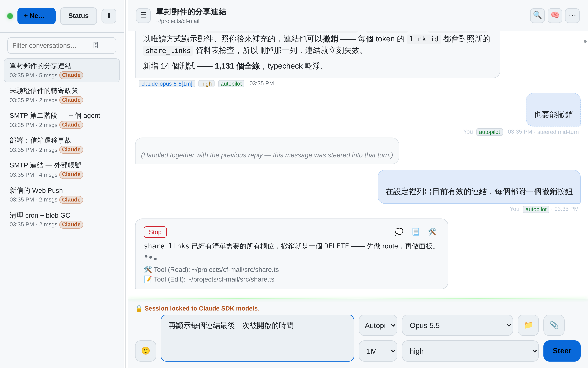The image size is (588, 368).
Task: Click the scrollbar thumb dot at right edge
Action: pyautogui.click(x=585, y=41)
